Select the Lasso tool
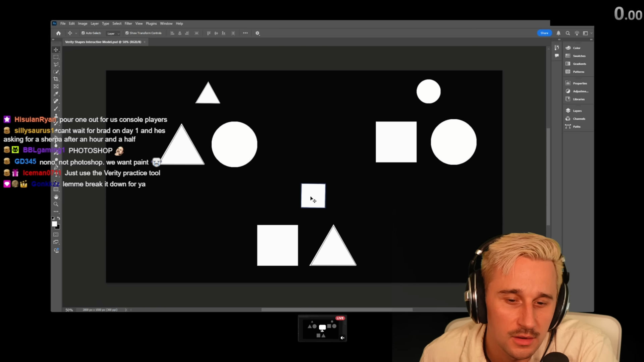644x362 pixels. [56, 64]
